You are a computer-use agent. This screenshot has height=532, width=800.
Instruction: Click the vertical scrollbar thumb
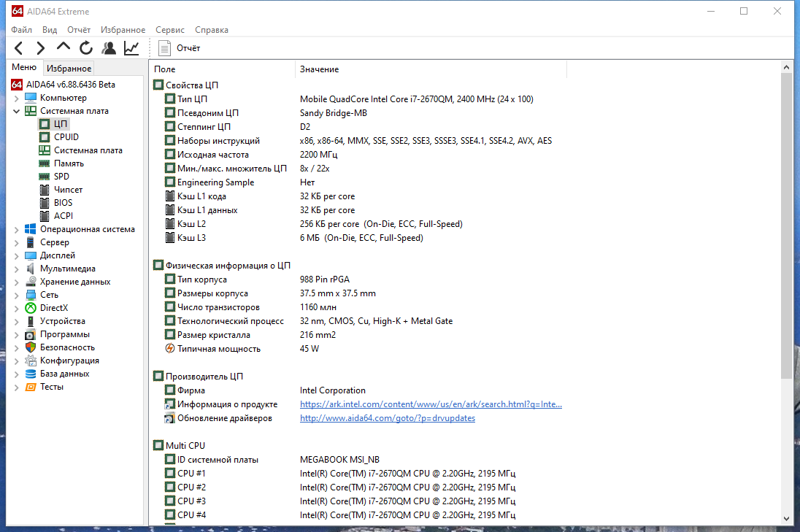[786, 225]
